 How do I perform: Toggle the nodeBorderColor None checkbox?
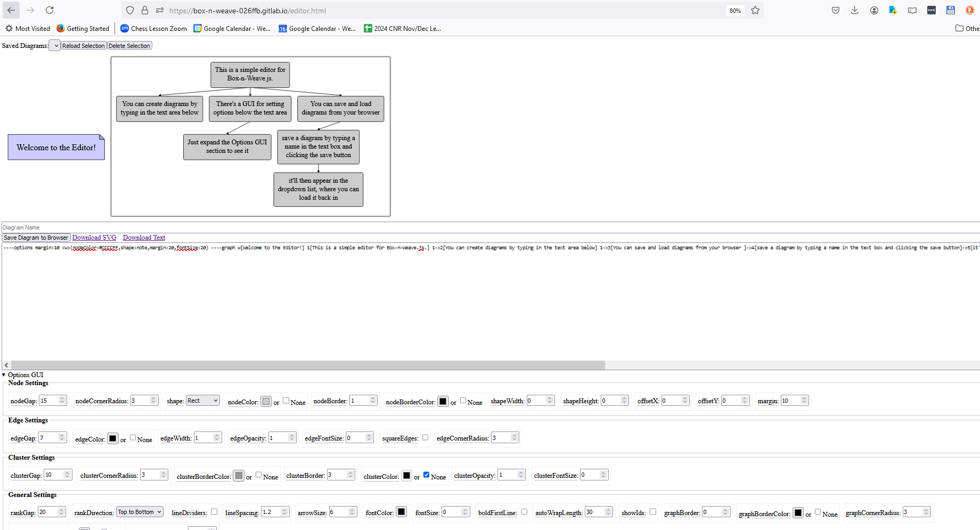click(x=463, y=401)
